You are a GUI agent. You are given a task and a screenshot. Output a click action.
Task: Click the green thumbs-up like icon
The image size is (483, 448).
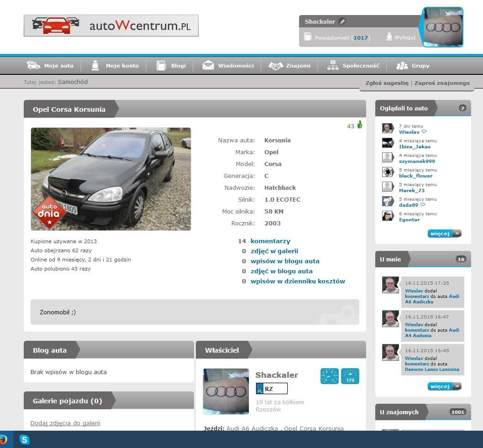359,125
